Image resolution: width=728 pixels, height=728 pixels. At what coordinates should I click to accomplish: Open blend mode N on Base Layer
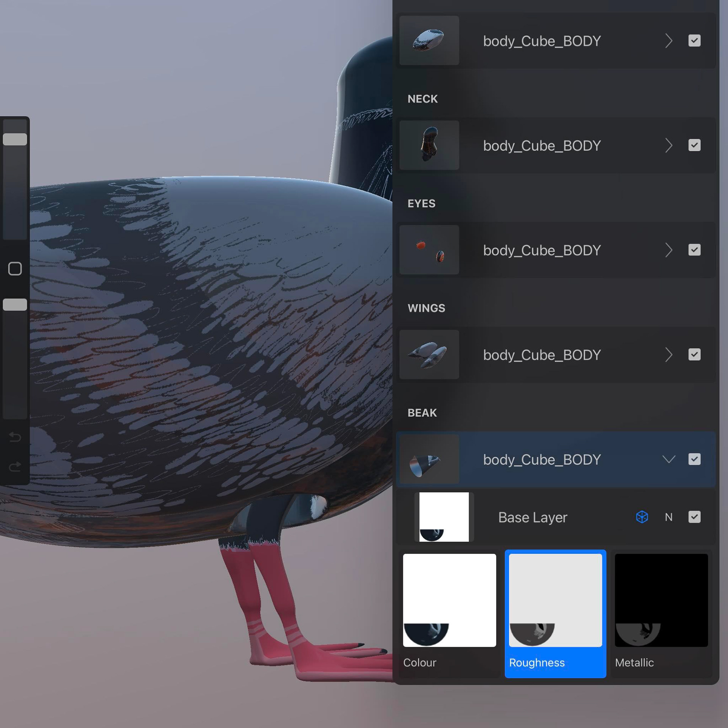pyautogui.click(x=668, y=517)
